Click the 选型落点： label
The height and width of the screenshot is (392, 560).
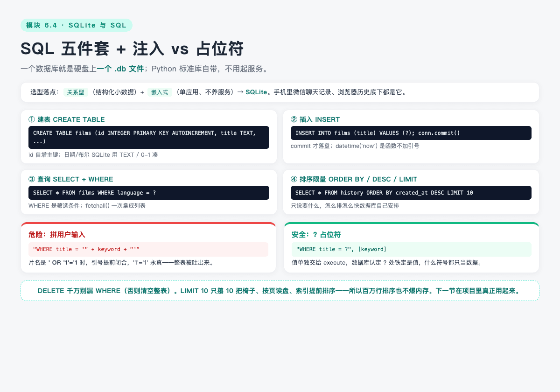(45, 92)
